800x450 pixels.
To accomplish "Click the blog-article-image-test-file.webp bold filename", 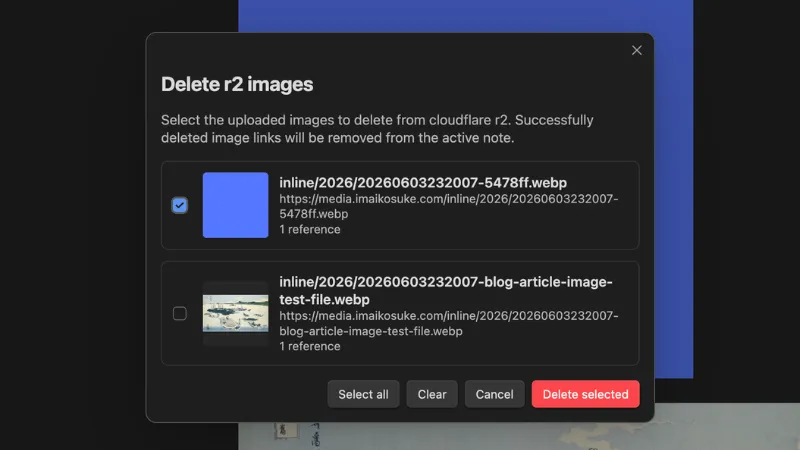I will 446,290.
